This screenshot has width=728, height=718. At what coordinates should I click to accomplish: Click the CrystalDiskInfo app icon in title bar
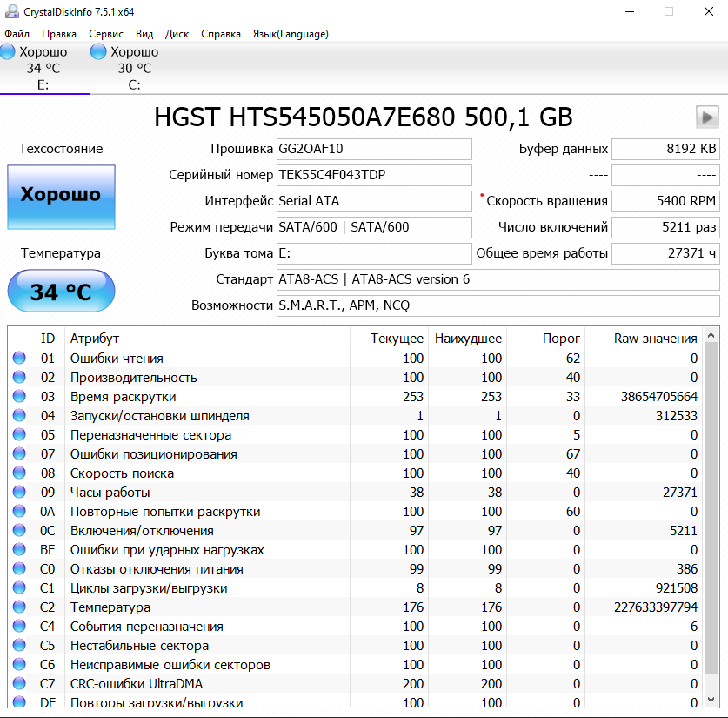11,11
